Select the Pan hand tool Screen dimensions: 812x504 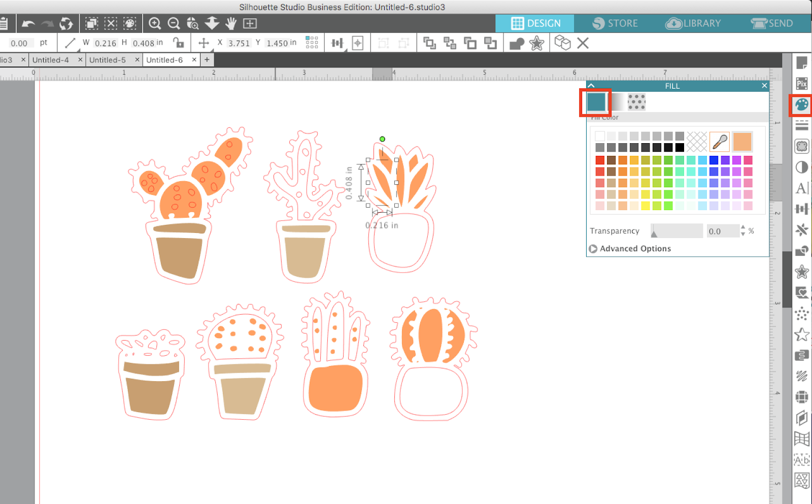[231, 23]
